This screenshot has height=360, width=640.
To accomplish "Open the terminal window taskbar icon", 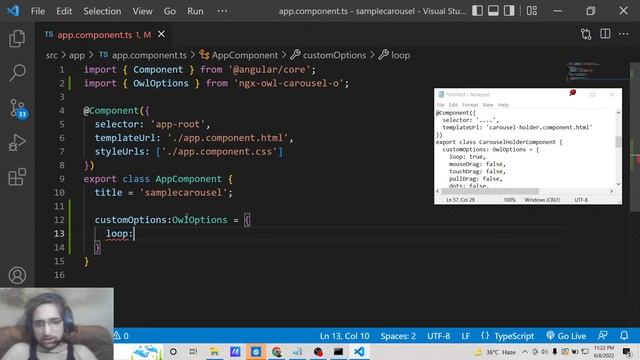I will pyautogui.click(x=338, y=351).
